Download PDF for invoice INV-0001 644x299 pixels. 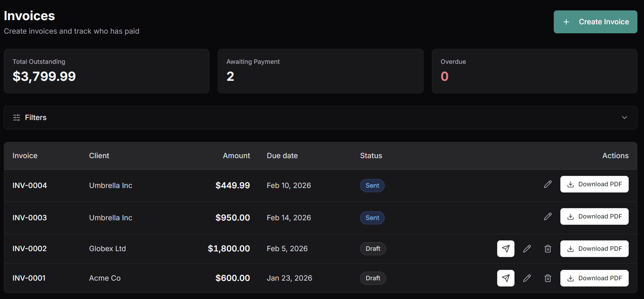pos(594,278)
